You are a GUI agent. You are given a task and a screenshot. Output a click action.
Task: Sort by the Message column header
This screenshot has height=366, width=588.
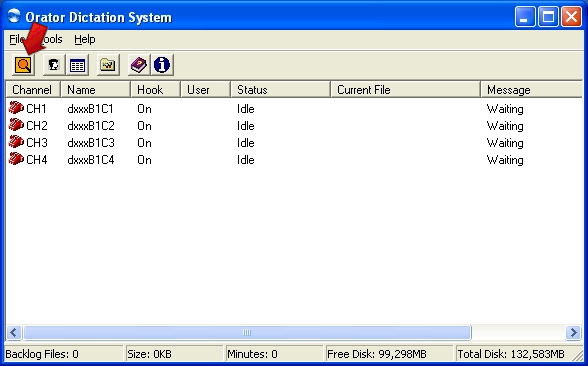531,90
